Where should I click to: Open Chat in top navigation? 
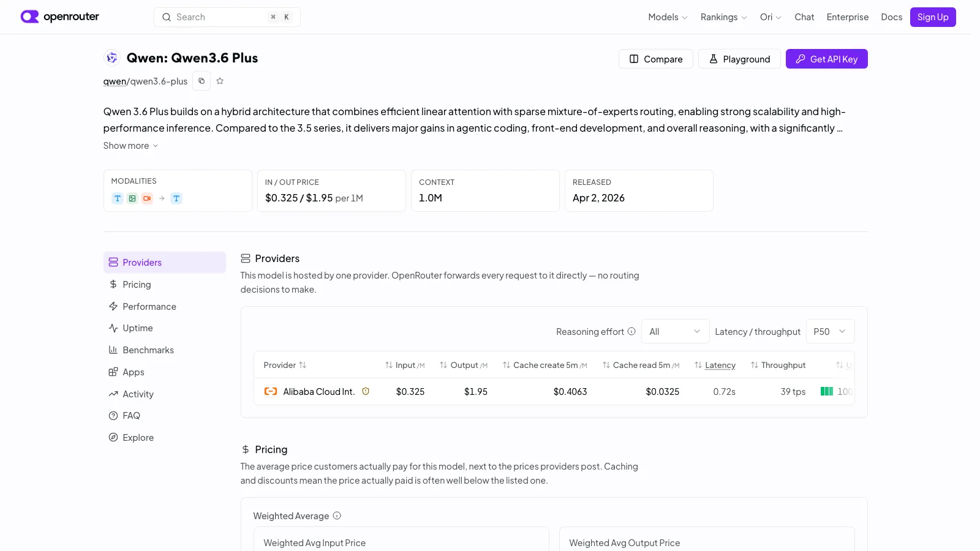tap(804, 17)
